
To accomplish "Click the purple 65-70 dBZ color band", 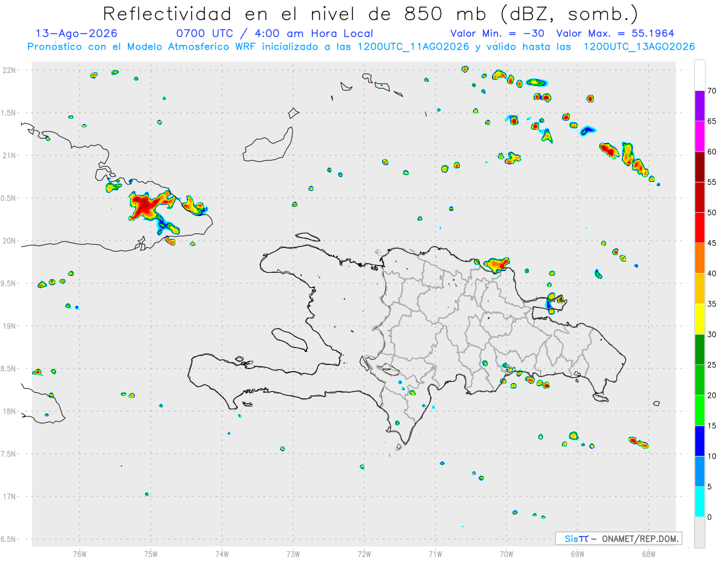I will pyautogui.click(x=699, y=106).
